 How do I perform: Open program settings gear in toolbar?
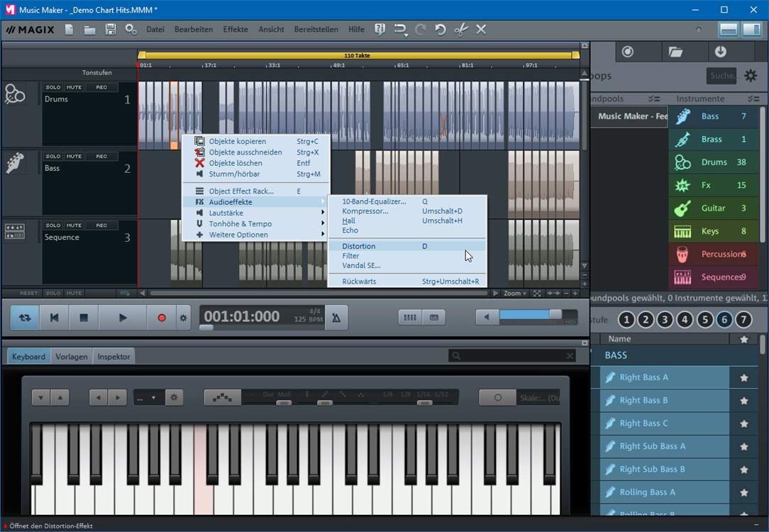click(x=131, y=29)
